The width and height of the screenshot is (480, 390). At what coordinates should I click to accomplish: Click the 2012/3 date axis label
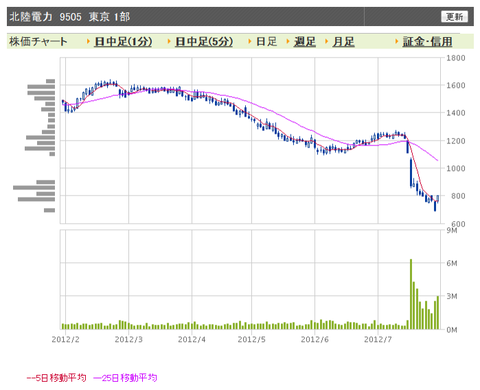(129, 339)
